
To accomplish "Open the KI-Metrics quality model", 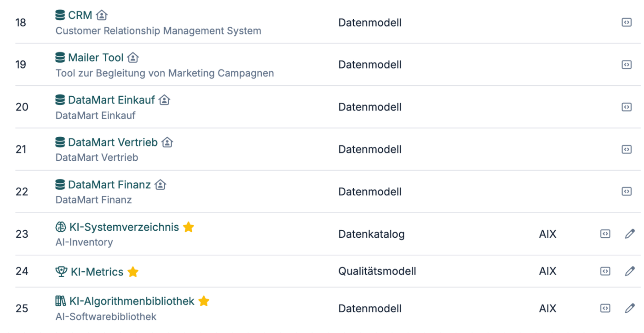I will pos(97,272).
